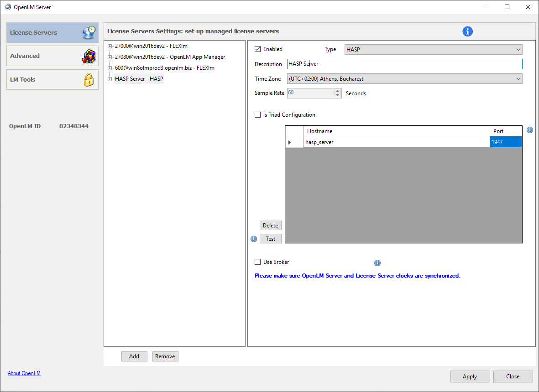Click the info icon left of Test button
Viewport: 539px width, 392px height.
254,239
